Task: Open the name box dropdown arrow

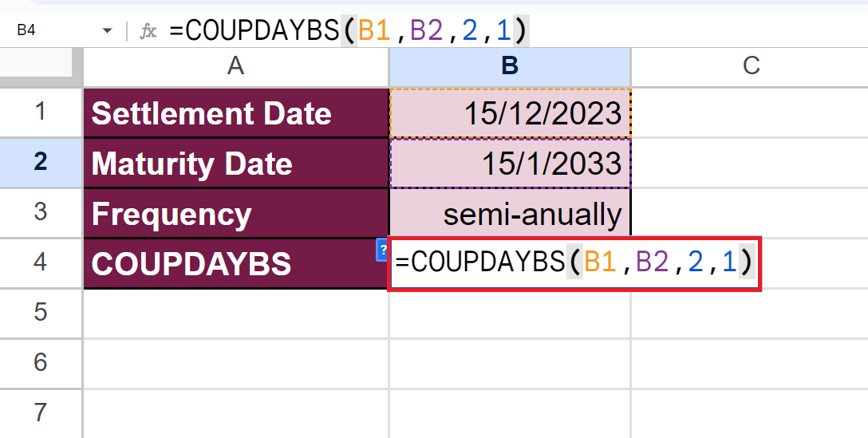Action: point(107,31)
